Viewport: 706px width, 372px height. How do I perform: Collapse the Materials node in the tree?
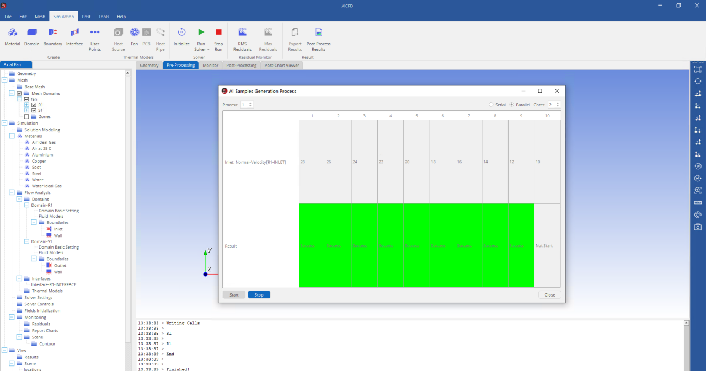[12, 136]
